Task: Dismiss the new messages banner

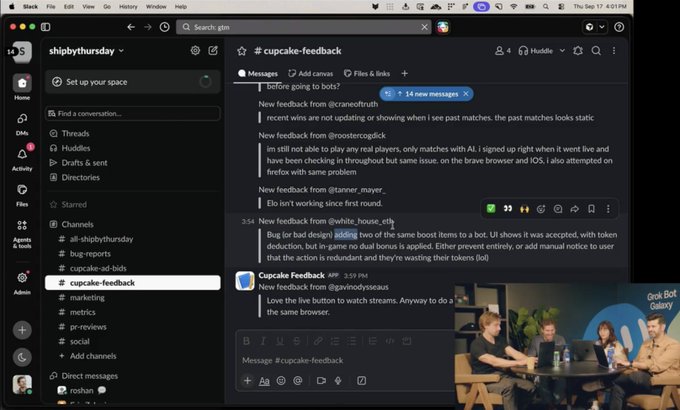Action: coord(466,94)
